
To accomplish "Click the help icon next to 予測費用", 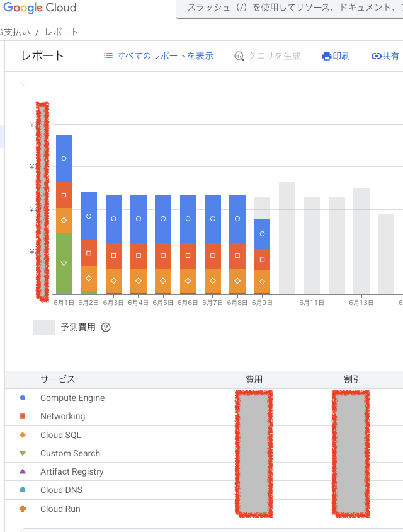I will (106, 327).
